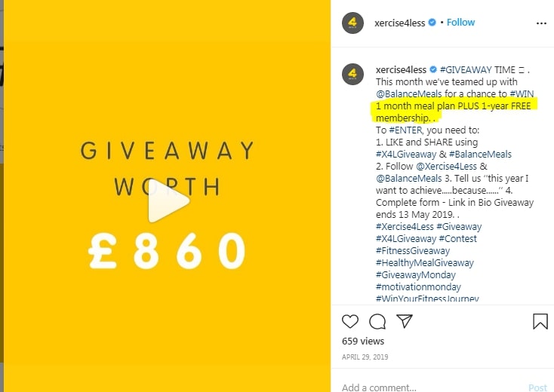Save post using bookmark icon
This screenshot has width=554, height=392.
point(540,321)
